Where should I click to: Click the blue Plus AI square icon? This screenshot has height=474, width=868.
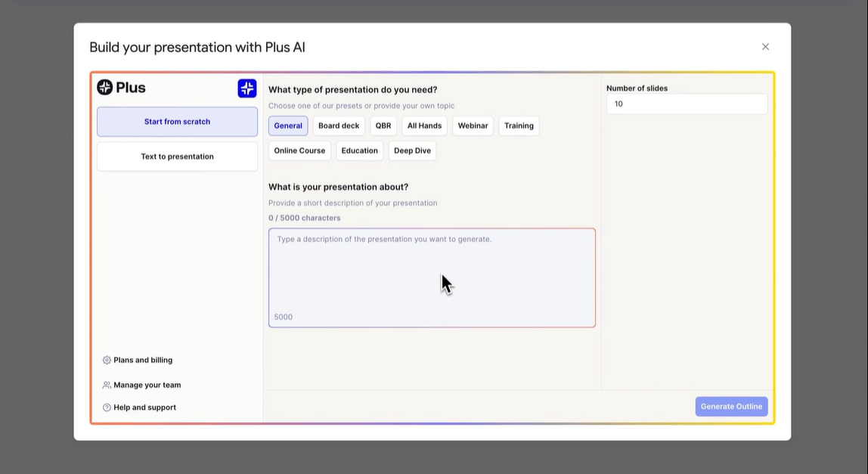247,88
